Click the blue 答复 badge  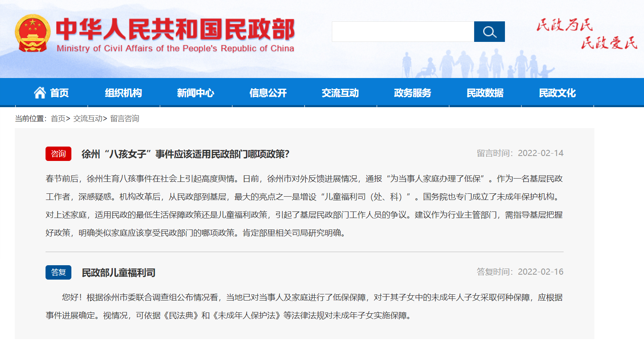point(58,272)
